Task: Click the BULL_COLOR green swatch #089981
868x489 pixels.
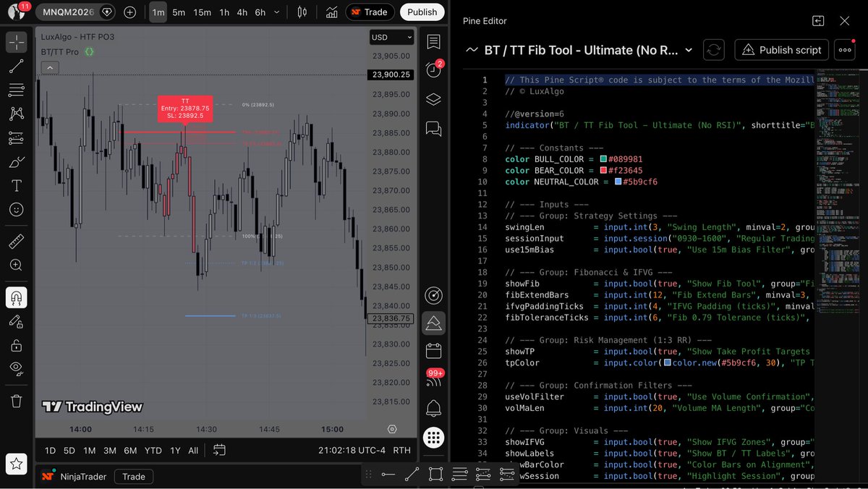Action: 604,159
